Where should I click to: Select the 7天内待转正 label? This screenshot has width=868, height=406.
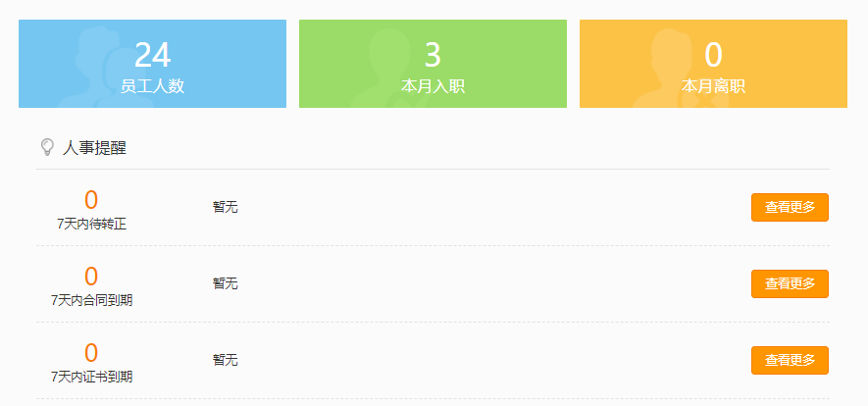91,224
